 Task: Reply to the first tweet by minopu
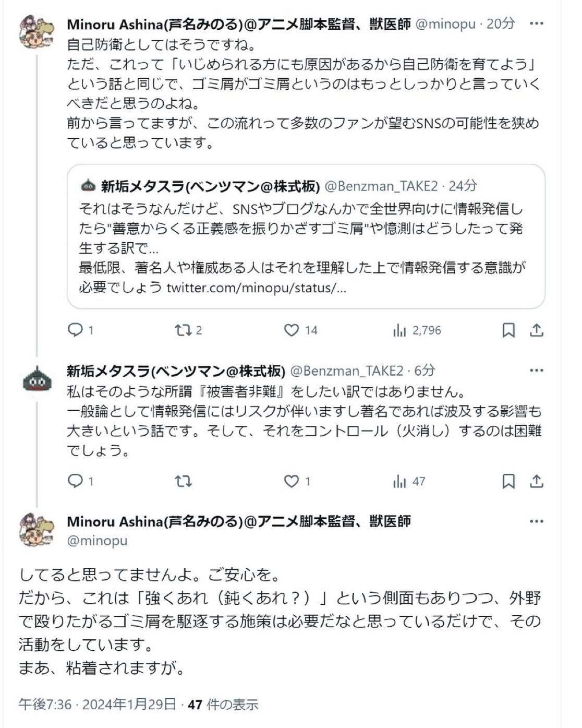[76, 330]
